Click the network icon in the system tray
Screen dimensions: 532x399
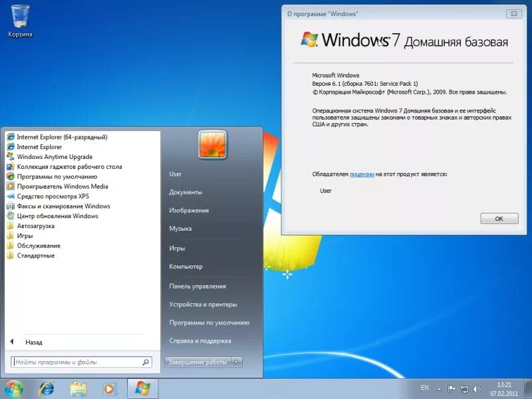tap(464, 389)
